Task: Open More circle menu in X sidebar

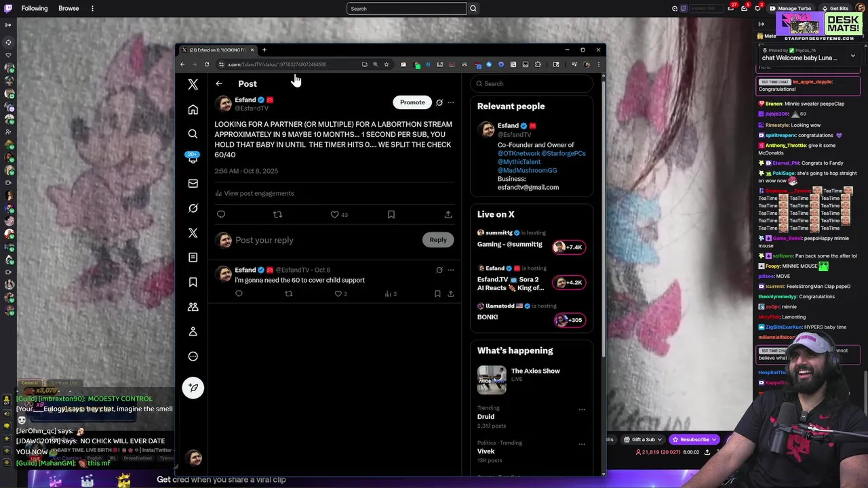Action: (x=193, y=356)
